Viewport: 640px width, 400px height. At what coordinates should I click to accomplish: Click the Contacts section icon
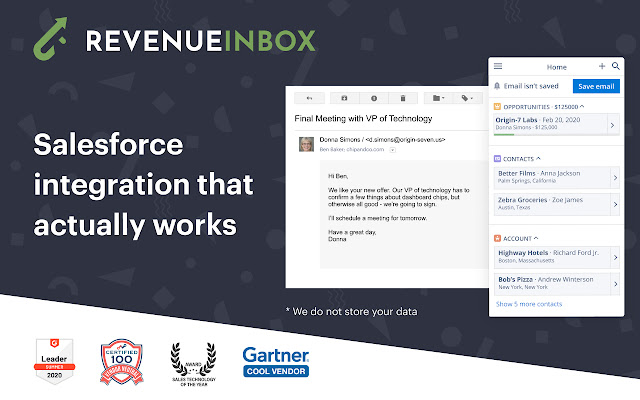(497, 159)
